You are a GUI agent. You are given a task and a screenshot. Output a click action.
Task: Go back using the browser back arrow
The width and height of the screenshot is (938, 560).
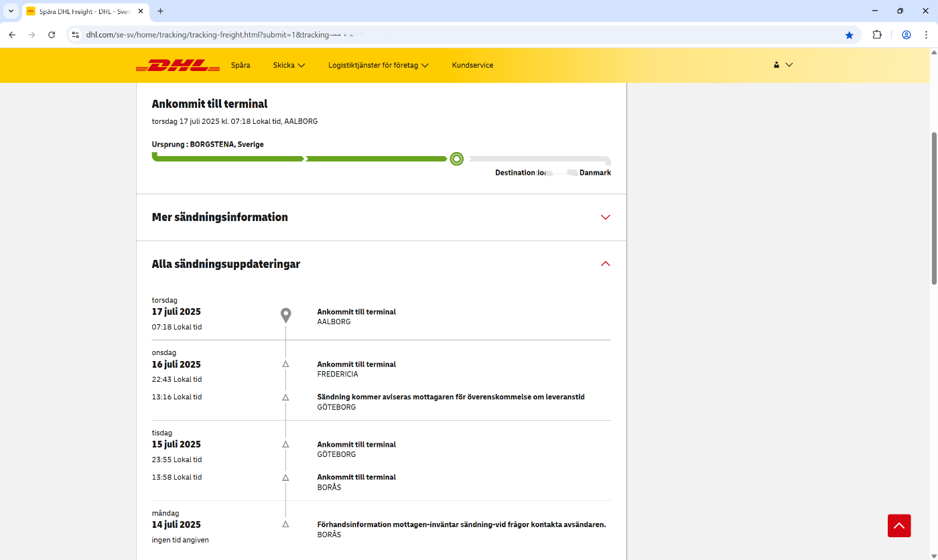pos(12,35)
